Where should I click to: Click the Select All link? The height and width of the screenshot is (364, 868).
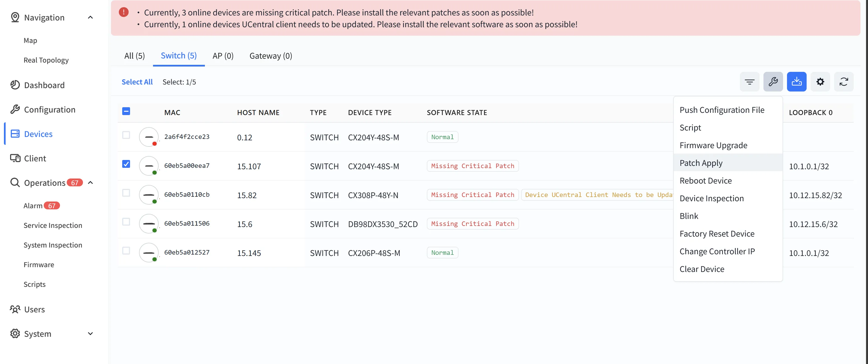click(137, 82)
